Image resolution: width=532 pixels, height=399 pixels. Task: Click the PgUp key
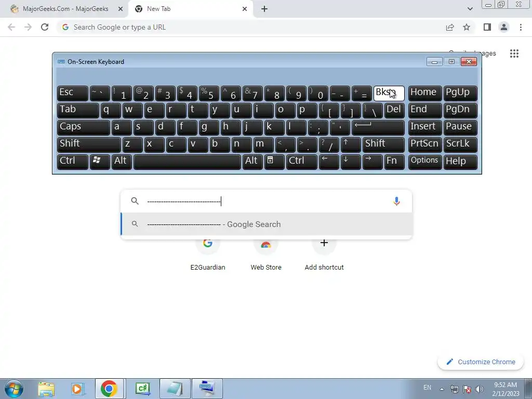click(460, 93)
